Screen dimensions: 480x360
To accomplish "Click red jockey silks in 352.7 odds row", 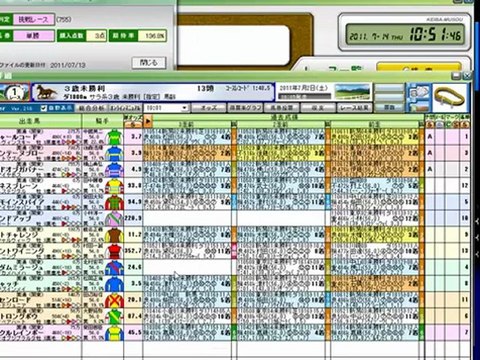I will 114,251.
